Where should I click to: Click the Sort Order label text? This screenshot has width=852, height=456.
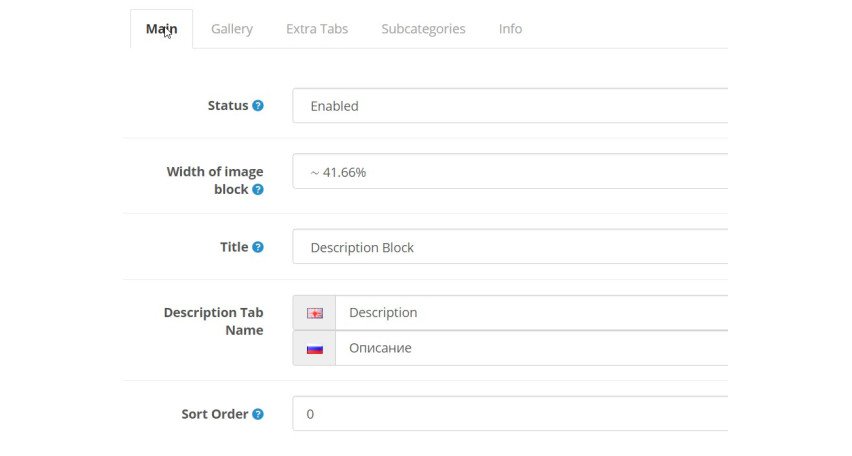215,414
